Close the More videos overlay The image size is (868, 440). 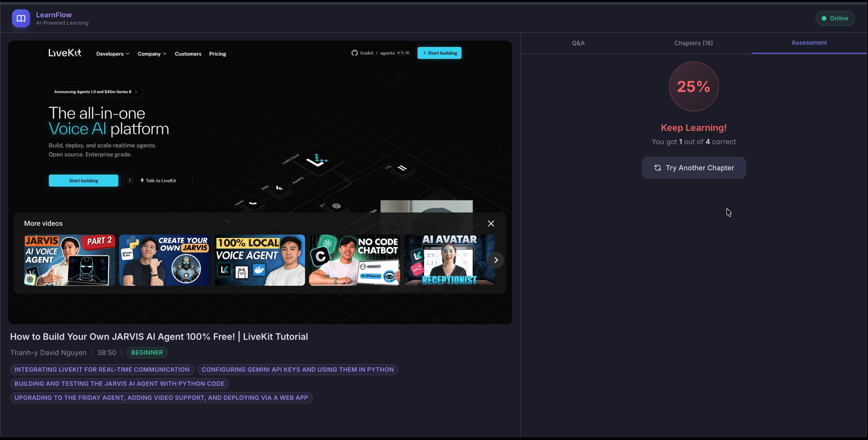point(491,224)
